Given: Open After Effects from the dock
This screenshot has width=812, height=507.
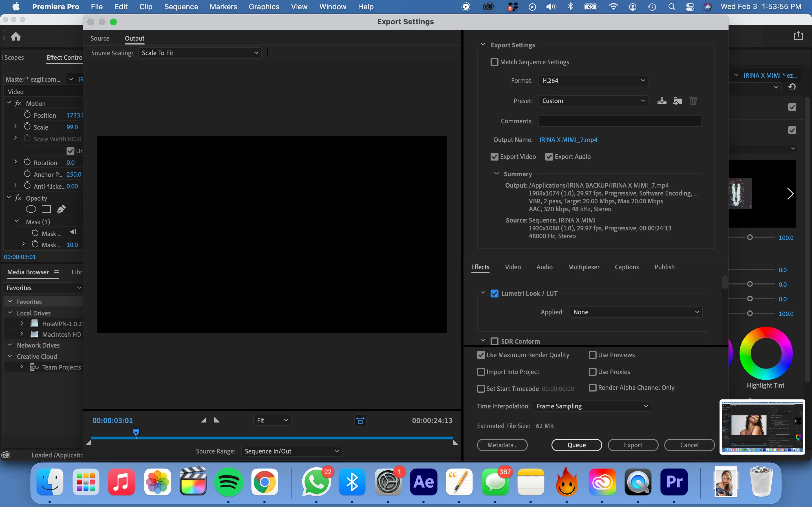Looking at the screenshot, I should [423, 482].
